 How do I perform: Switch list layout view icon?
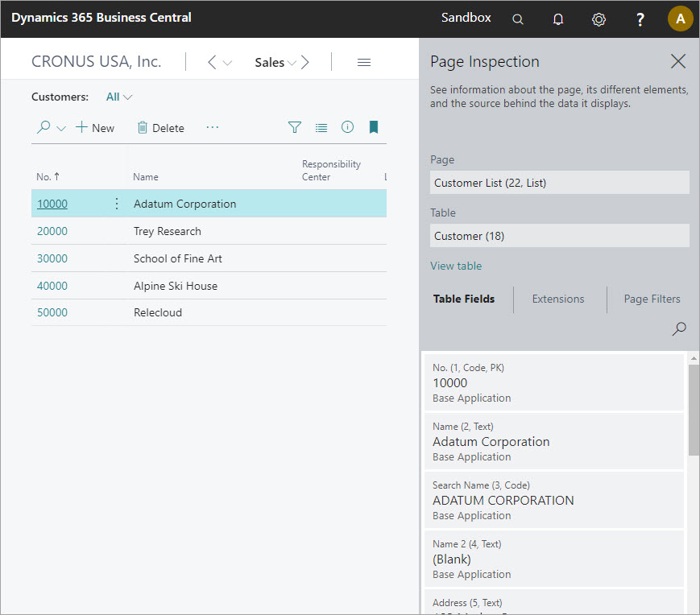coord(321,128)
